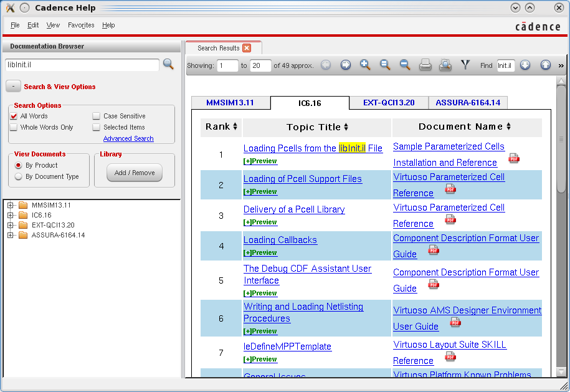Open PDF icon in rank 3 row
Viewport: 570px width, 392px height.
click(x=450, y=219)
